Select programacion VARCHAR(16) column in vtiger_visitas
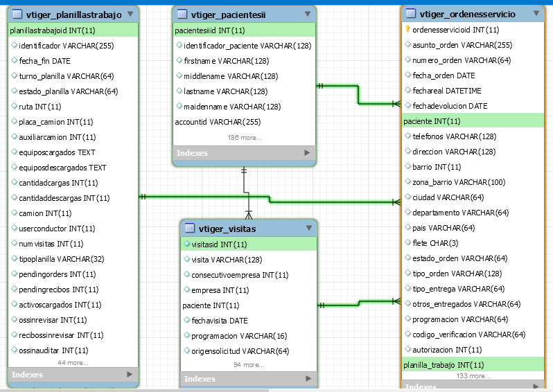The width and height of the screenshot is (553, 392). (x=249, y=336)
